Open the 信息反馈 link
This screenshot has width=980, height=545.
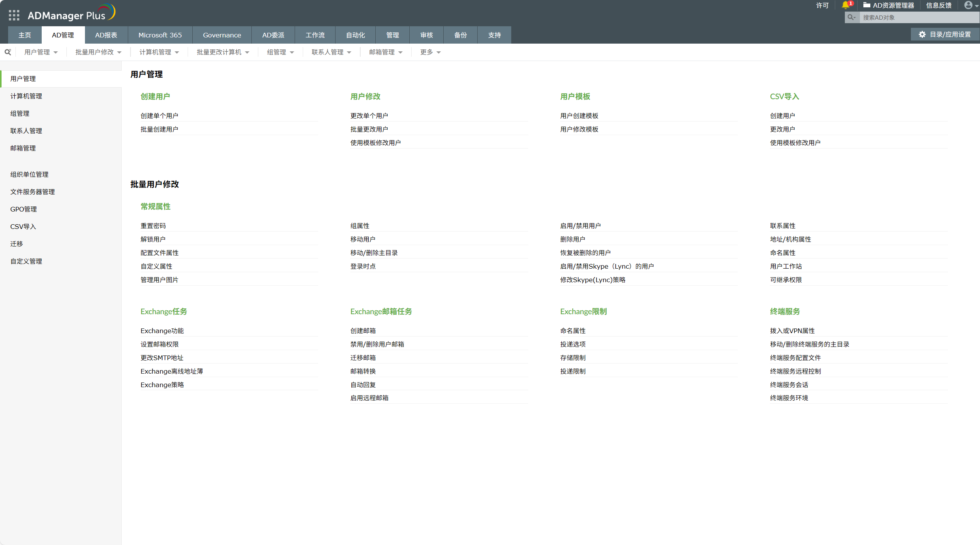point(938,5)
